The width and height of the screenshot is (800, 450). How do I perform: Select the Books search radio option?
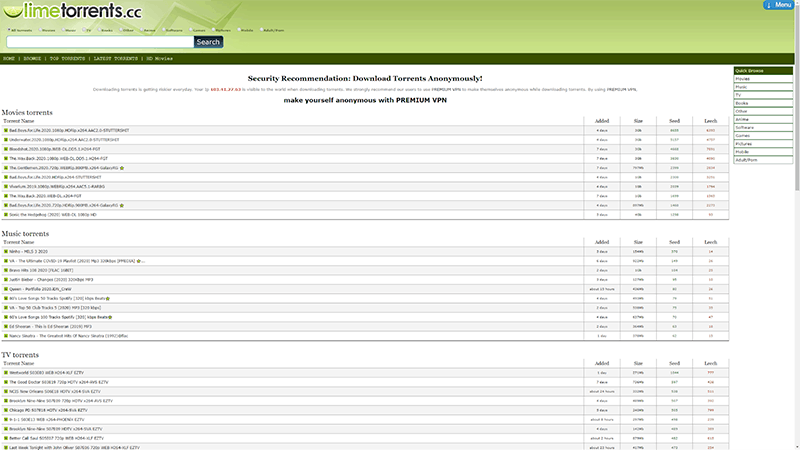(x=99, y=30)
